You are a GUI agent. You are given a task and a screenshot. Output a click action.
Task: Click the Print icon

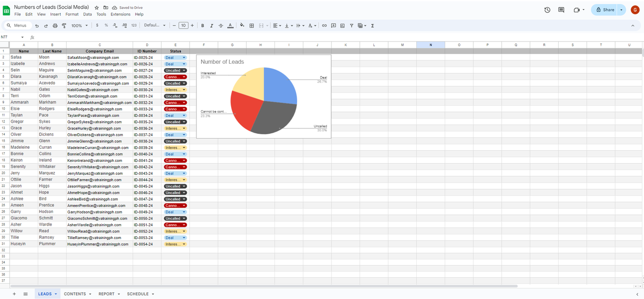[x=55, y=26]
